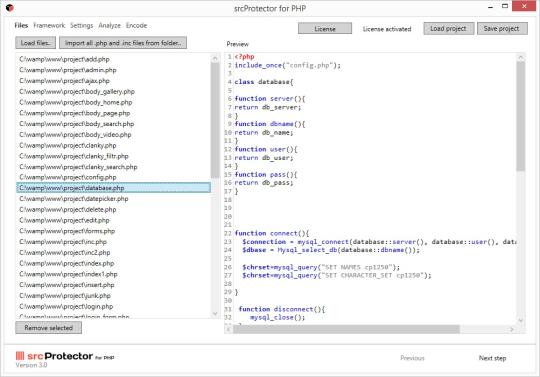Image resolution: width=540 pixels, height=377 pixels.
Task: Open the Encode tab
Action: 136,25
